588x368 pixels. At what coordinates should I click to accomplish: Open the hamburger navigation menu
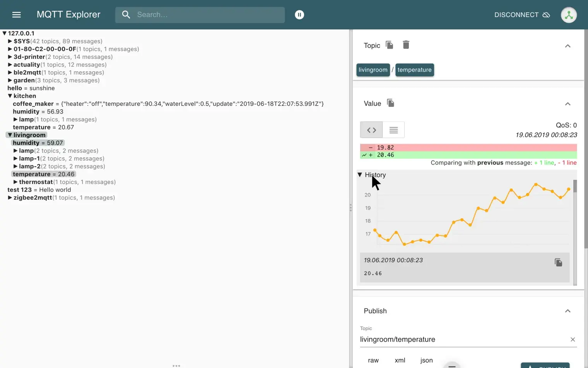click(16, 14)
